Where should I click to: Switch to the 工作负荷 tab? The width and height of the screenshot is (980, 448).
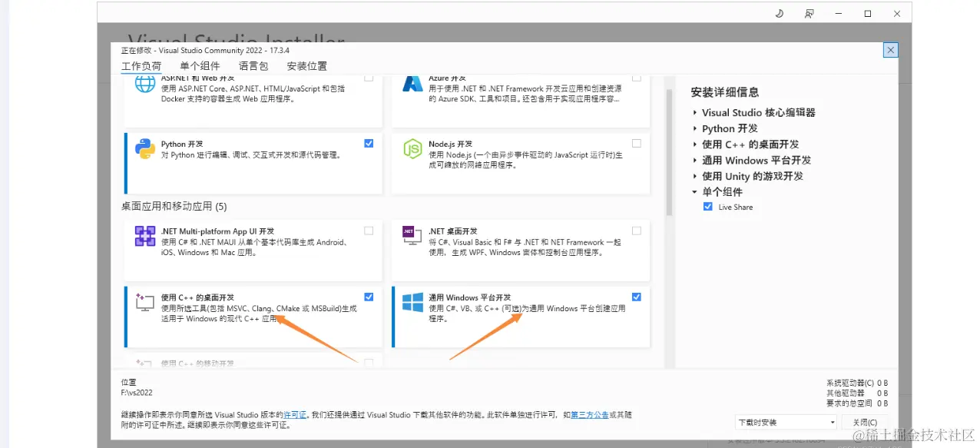click(141, 66)
